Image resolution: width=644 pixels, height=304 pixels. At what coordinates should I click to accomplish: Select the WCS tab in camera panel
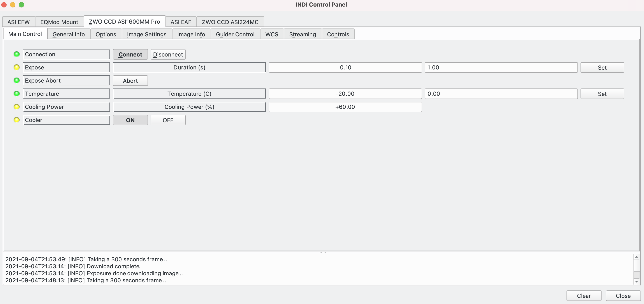tap(271, 34)
